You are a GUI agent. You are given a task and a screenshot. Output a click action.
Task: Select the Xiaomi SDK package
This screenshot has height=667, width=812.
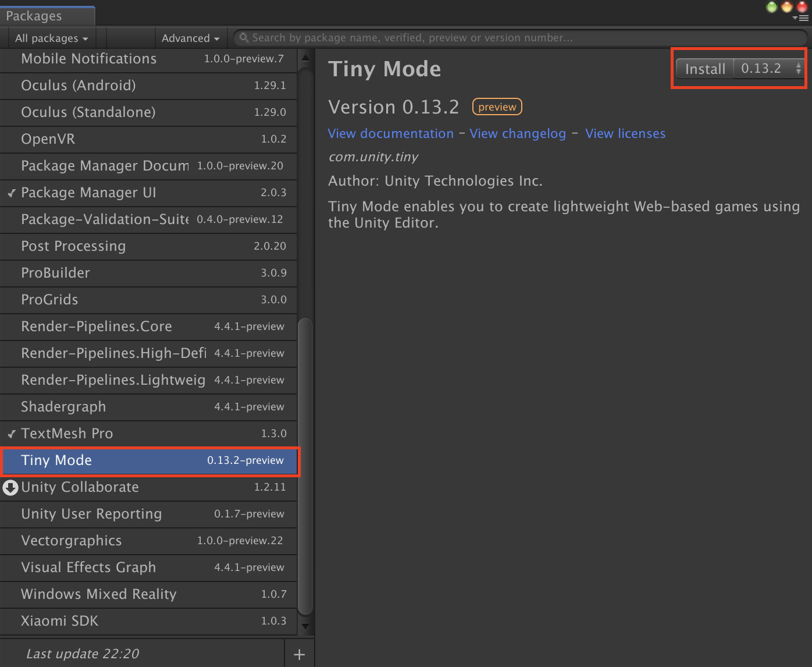click(x=148, y=621)
